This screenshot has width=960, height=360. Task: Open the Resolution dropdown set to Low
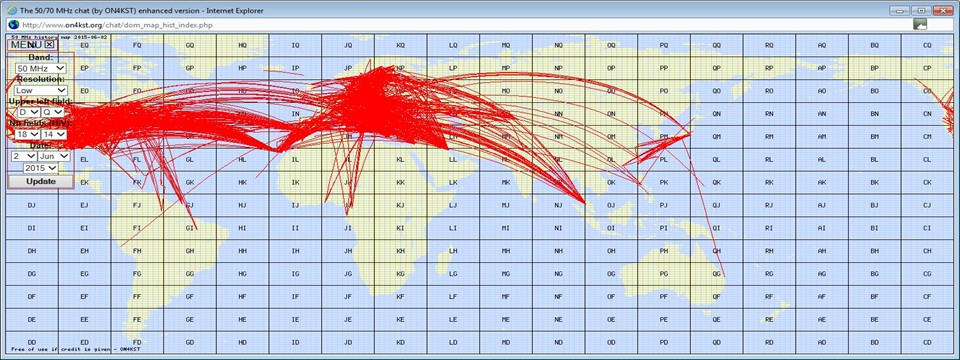(41, 90)
